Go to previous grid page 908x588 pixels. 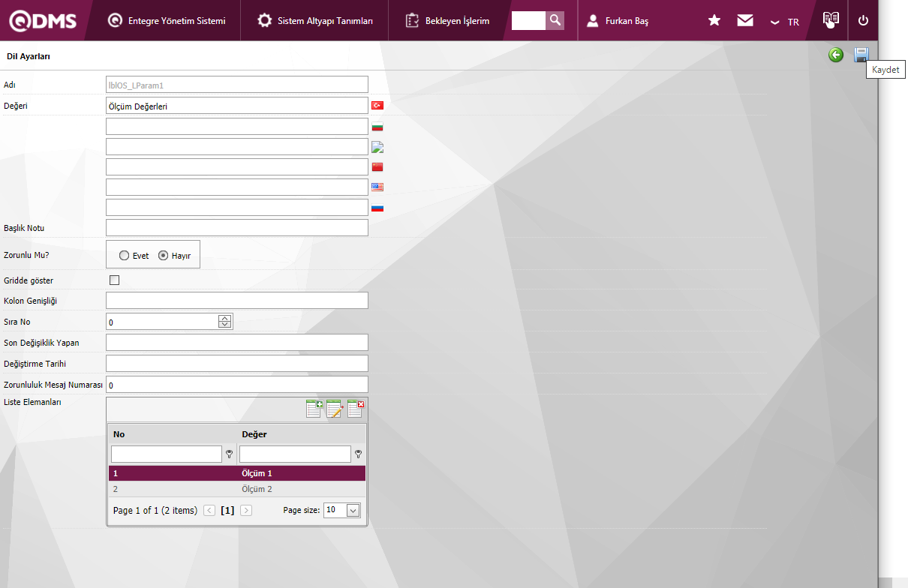pyautogui.click(x=209, y=510)
